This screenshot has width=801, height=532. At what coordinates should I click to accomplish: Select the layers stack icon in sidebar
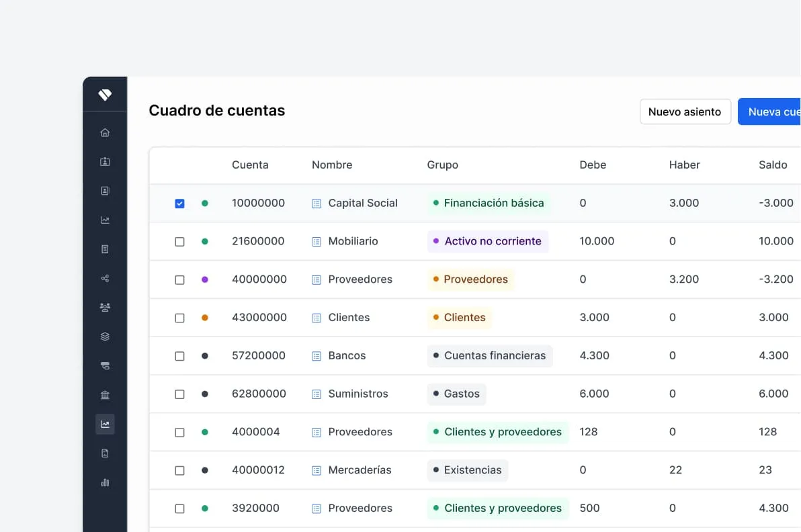[x=105, y=336]
